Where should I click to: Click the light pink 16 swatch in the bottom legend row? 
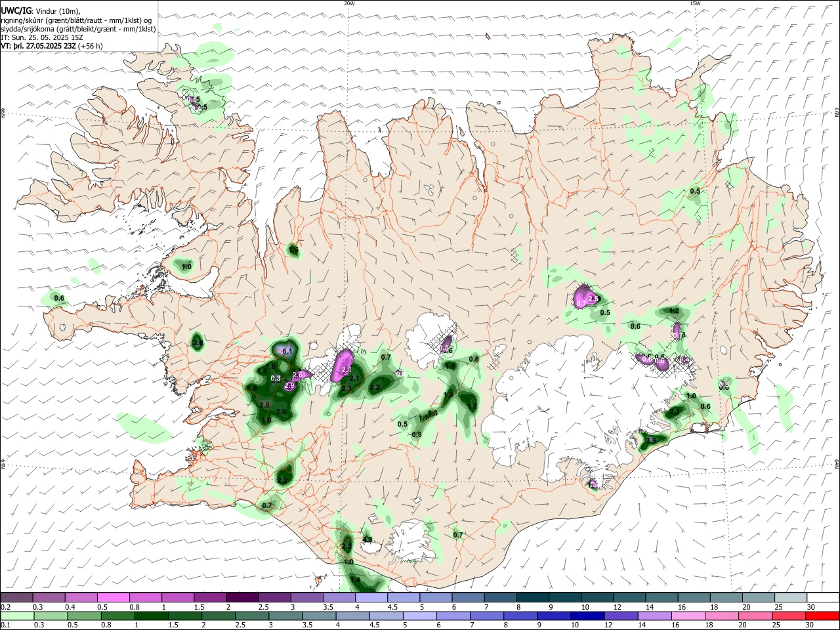[688, 616]
